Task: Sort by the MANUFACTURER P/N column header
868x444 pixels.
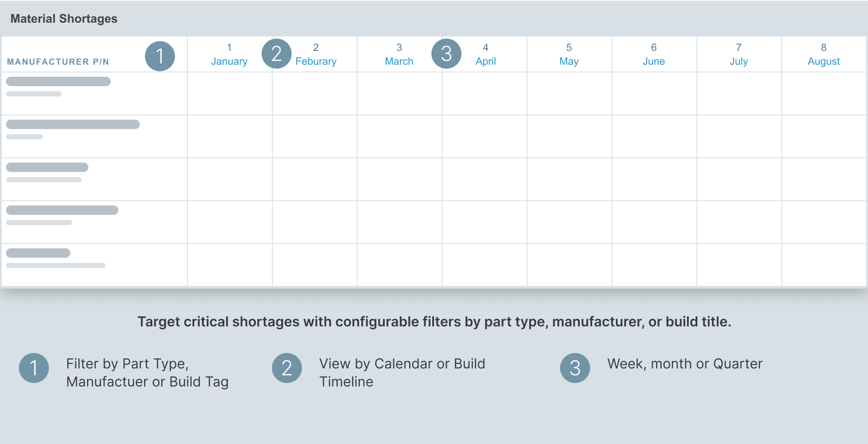Action: [58, 62]
